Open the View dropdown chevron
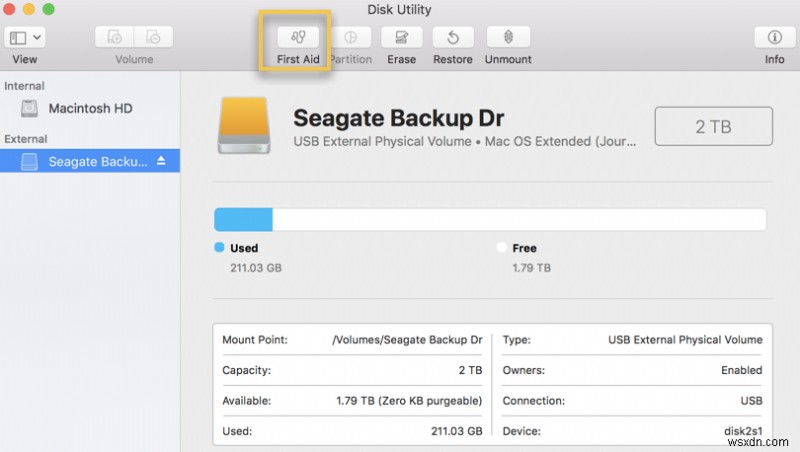Image resolution: width=800 pixels, height=452 pixels. (x=37, y=37)
